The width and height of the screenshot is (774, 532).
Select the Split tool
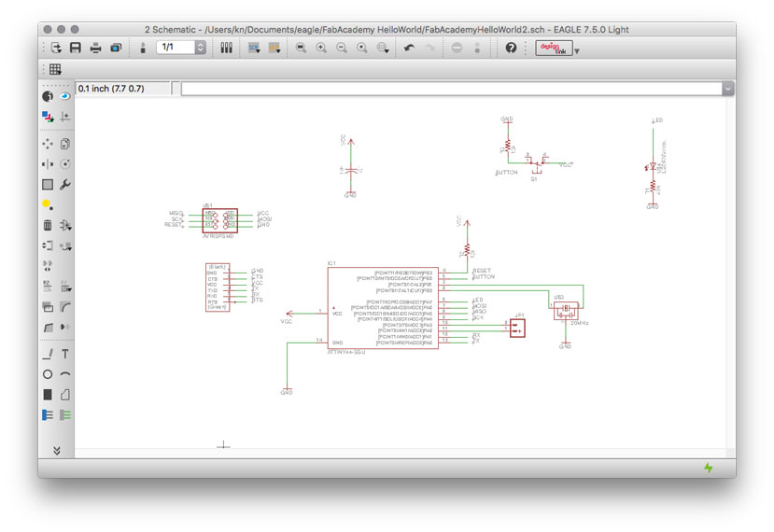48,328
